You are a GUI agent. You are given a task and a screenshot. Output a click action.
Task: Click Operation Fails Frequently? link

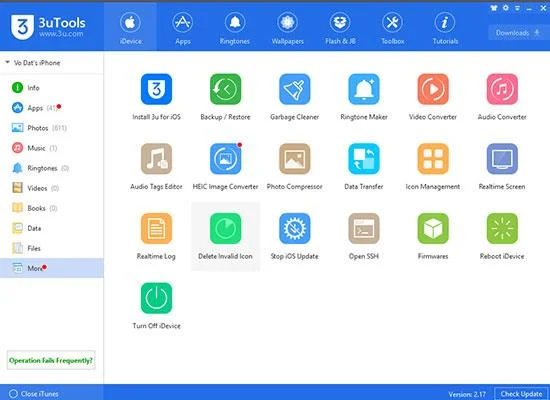[51, 360]
